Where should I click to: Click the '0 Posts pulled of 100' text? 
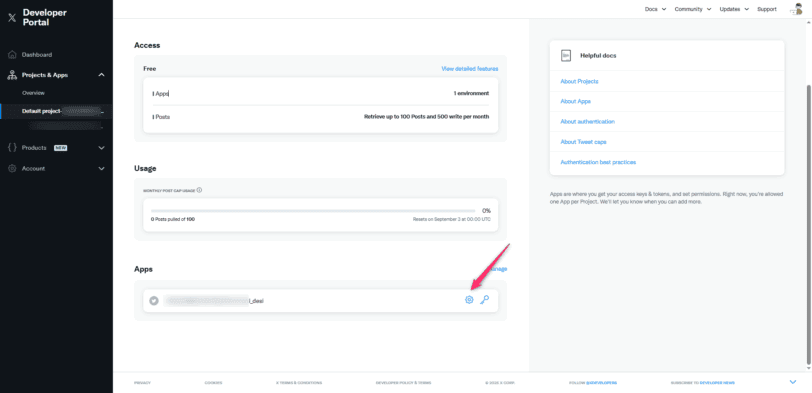pyautogui.click(x=173, y=220)
